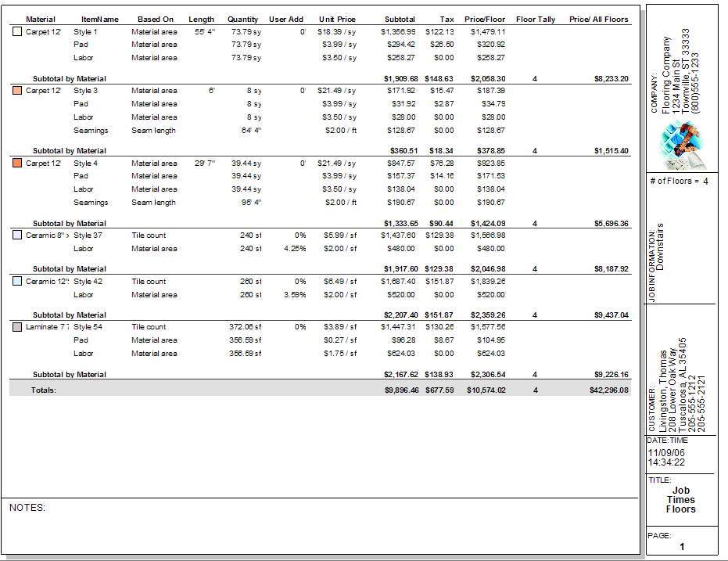Click the Material column header

coord(41,20)
